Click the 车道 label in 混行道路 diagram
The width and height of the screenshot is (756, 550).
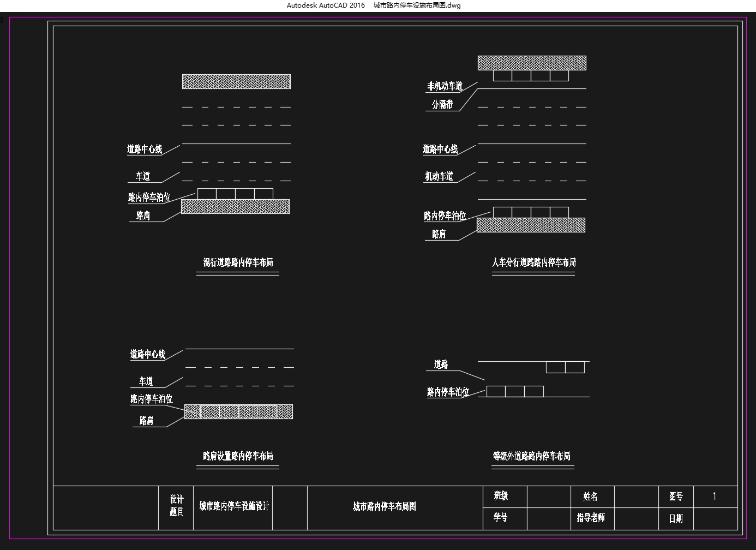[x=143, y=176]
